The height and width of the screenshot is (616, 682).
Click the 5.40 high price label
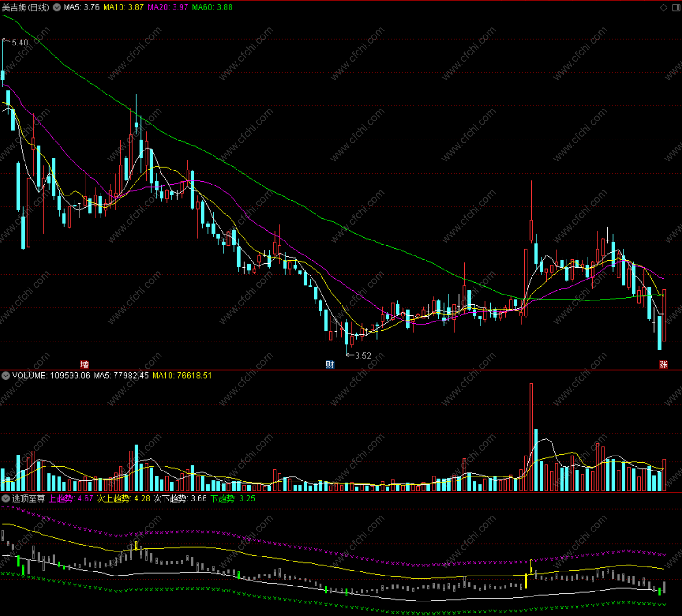click(20, 43)
